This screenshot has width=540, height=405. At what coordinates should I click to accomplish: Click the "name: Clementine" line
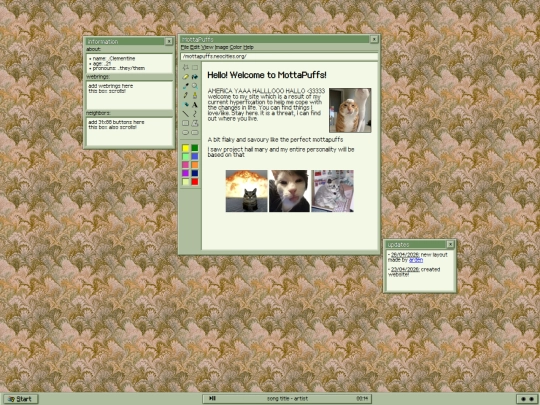tap(114, 59)
